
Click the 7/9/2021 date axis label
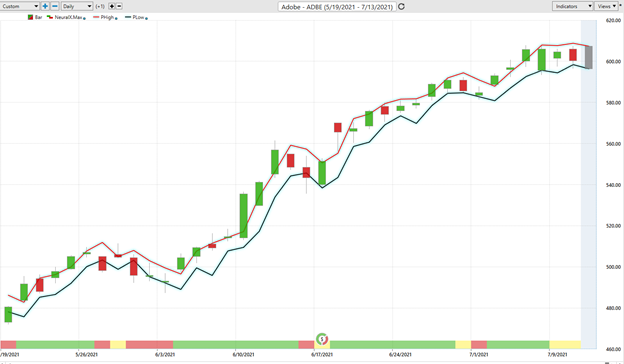pyautogui.click(x=557, y=354)
